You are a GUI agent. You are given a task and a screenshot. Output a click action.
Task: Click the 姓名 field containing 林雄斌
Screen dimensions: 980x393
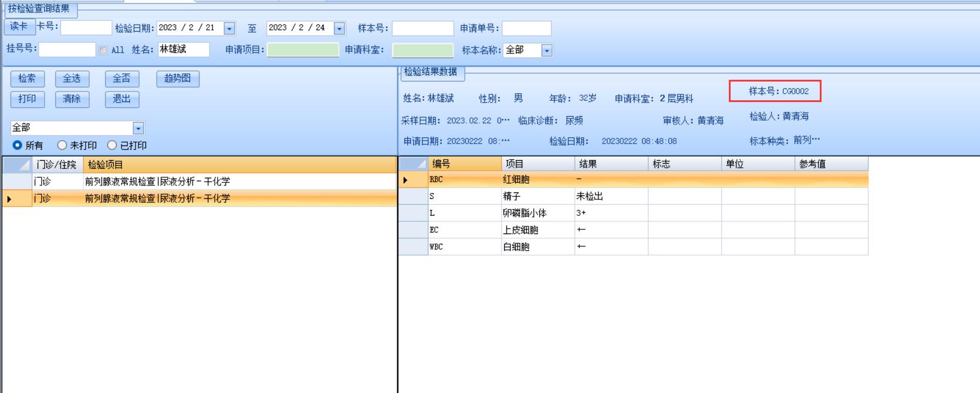pos(184,49)
